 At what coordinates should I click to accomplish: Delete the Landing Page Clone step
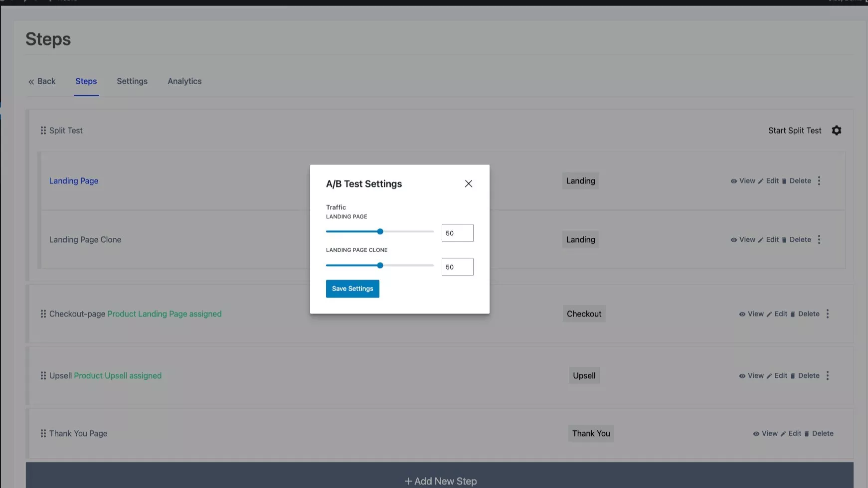pyautogui.click(x=796, y=240)
